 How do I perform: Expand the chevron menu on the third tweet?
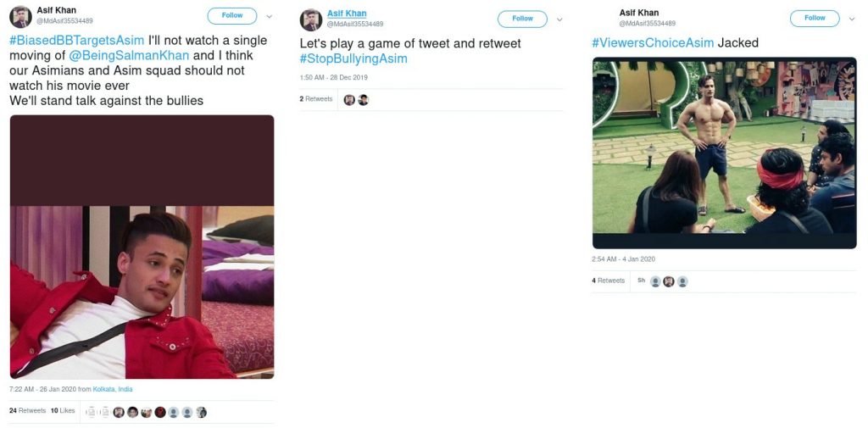(851, 19)
